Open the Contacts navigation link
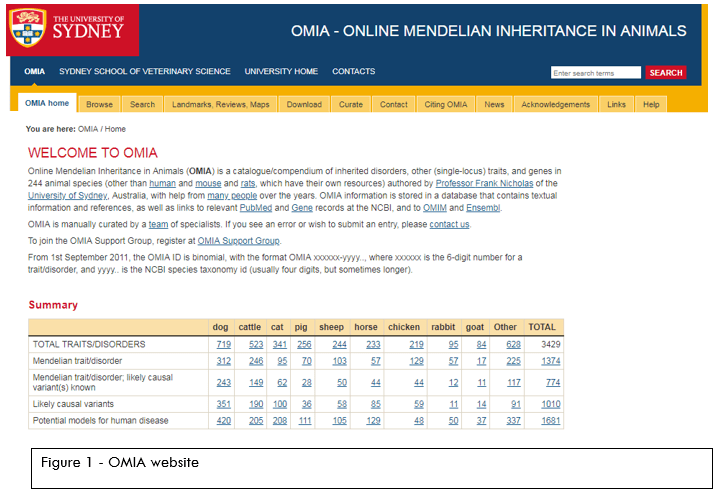This screenshot has width=717, height=493. pos(353,72)
